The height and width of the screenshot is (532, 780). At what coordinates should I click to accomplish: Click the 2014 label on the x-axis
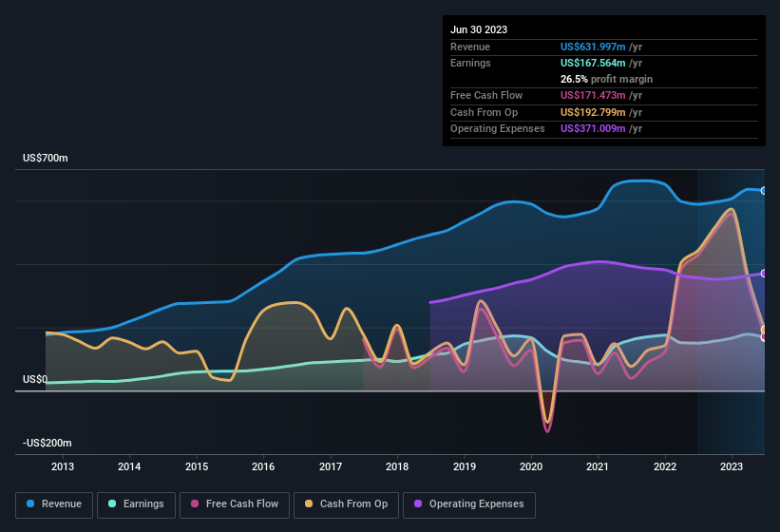(x=129, y=466)
